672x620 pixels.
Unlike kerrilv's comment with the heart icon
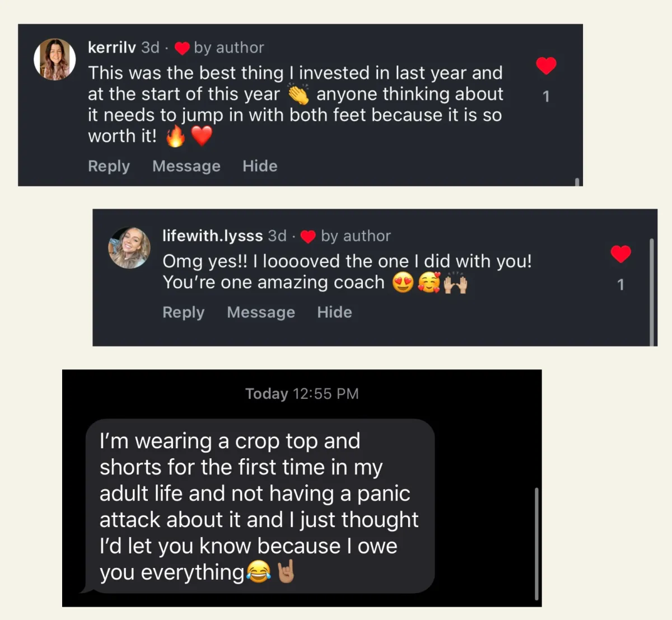(546, 65)
